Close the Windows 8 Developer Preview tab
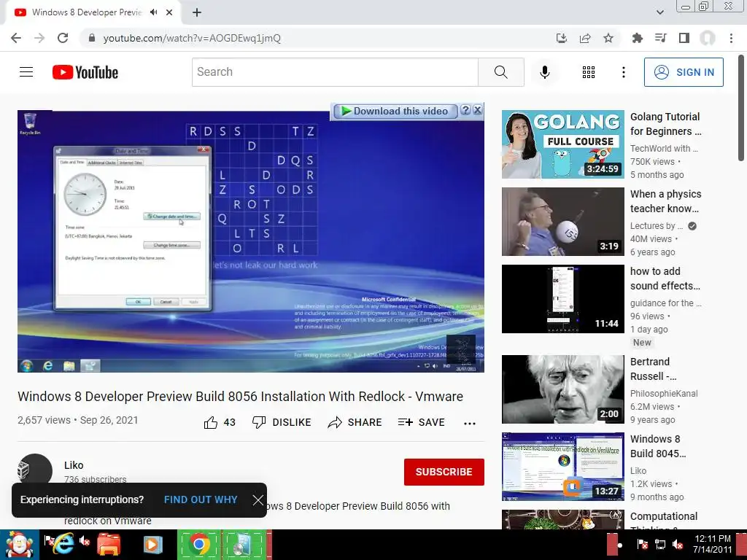 pyautogui.click(x=169, y=12)
